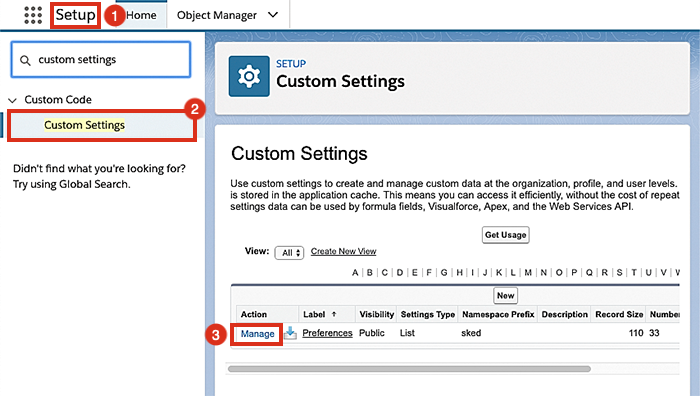Filter list by letter A
The image size is (700, 396).
(x=355, y=272)
